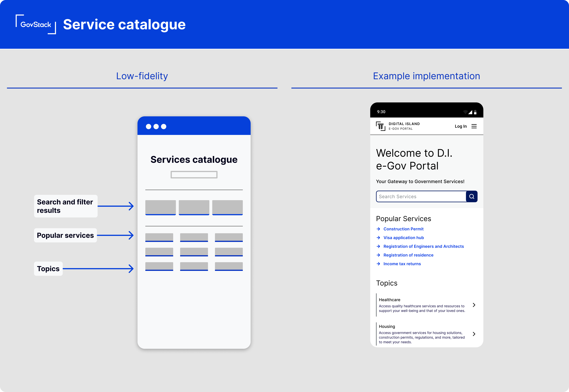569x392 pixels.
Task: Click the battery status icon
Action: click(x=475, y=112)
